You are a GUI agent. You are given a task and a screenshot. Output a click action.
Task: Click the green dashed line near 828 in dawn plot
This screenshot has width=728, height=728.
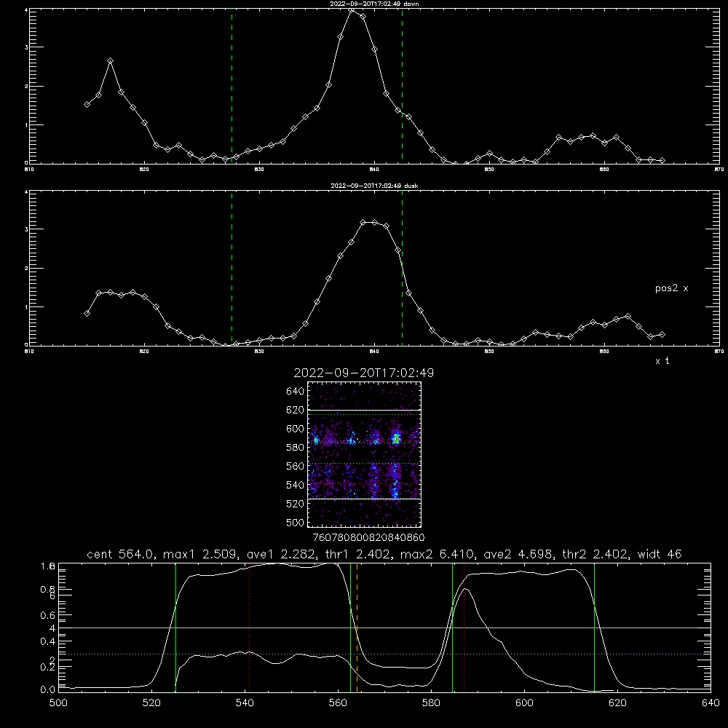[232, 86]
